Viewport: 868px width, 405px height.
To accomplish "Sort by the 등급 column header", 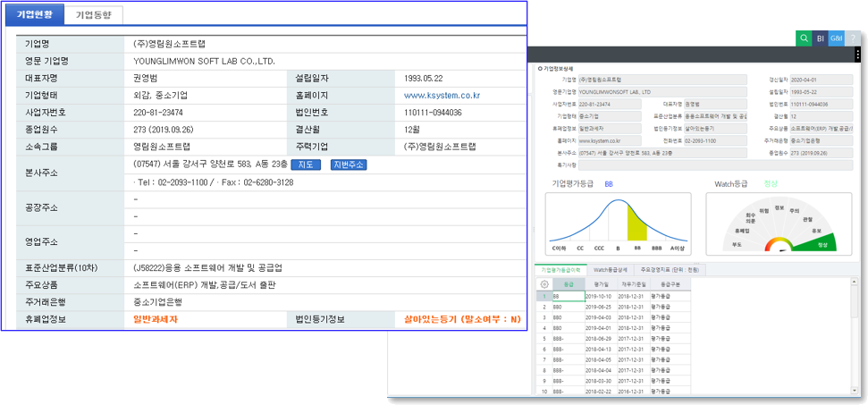I will coord(568,283).
